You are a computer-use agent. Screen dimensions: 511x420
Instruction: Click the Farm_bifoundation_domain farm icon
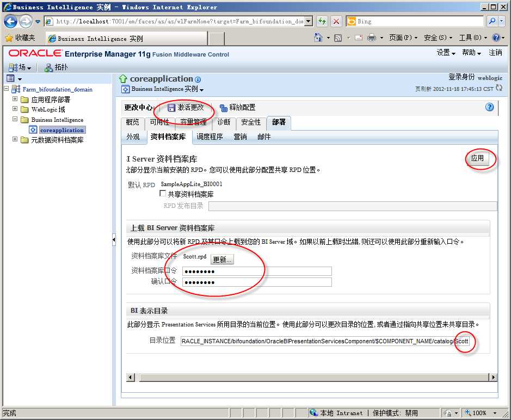pyautogui.click(x=16, y=89)
